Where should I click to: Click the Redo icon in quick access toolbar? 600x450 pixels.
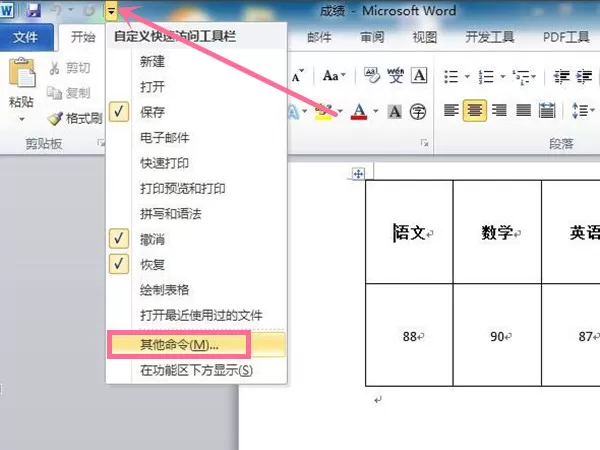pyautogui.click(x=90, y=10)
